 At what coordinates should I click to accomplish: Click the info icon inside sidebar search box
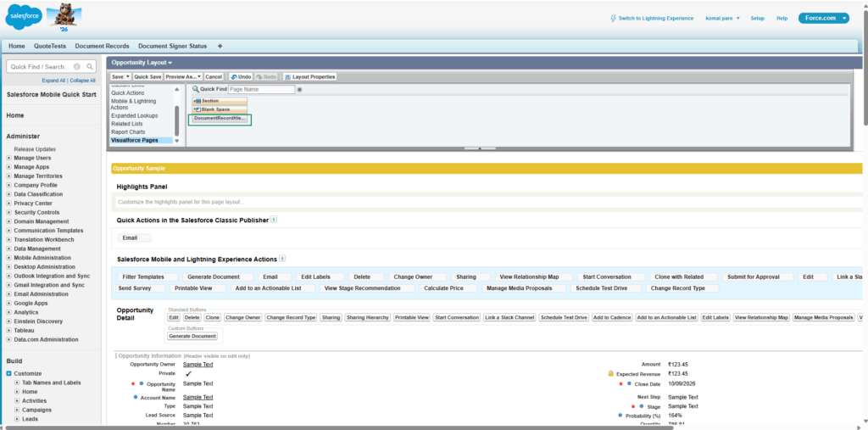pyautogui.click(x=77, y=66)
